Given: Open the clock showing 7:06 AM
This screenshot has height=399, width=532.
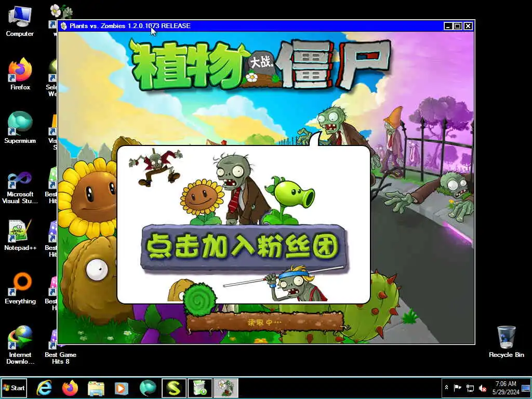Looking at the screenshot, I should [506, 388].
